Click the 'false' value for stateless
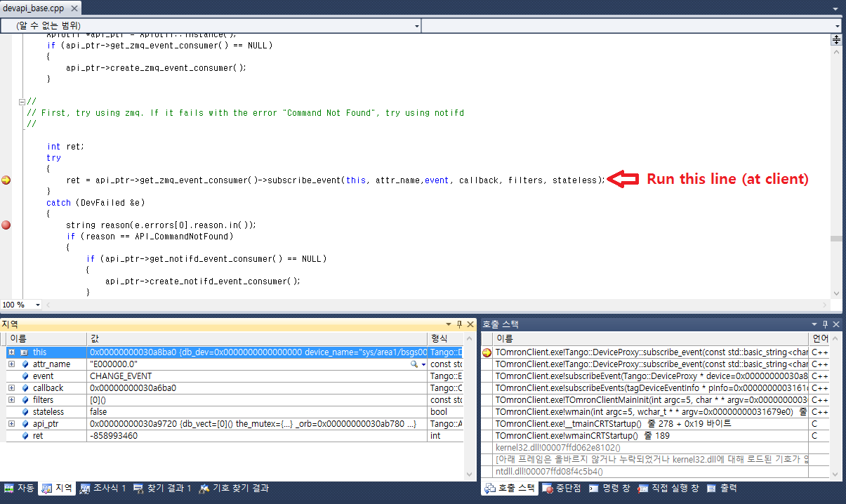The image size is (846, 504). 98,412
